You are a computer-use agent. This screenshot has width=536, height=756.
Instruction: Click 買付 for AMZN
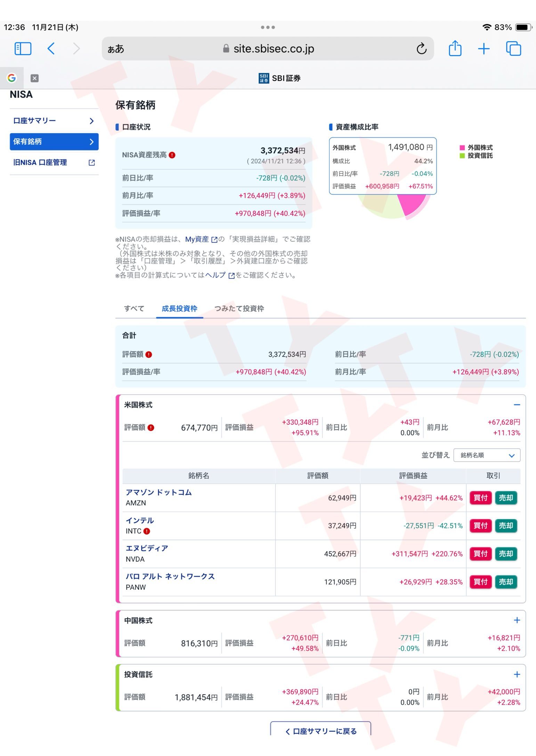coord(480,498)
